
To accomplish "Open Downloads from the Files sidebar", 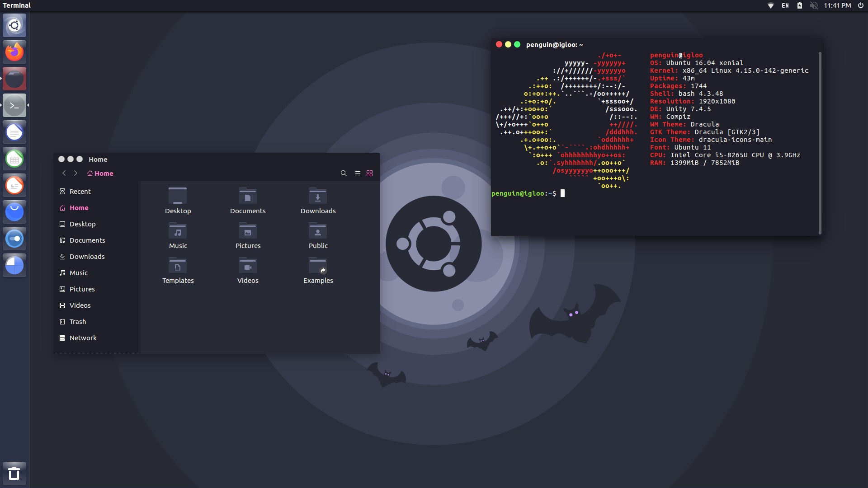I will pyautogui.click(x=97, y=257).
